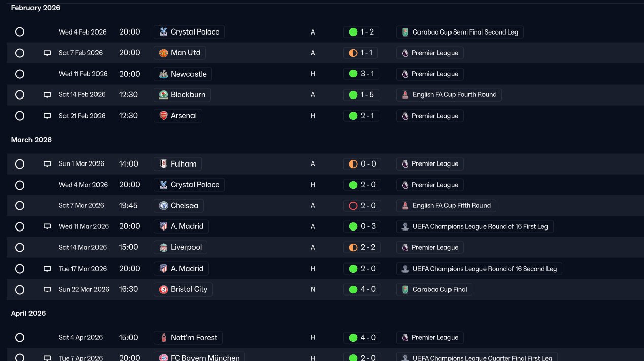This screenshot has height=361, width=644.
Task: Click the Chelsea club crest icon
Action: (163, 206)
